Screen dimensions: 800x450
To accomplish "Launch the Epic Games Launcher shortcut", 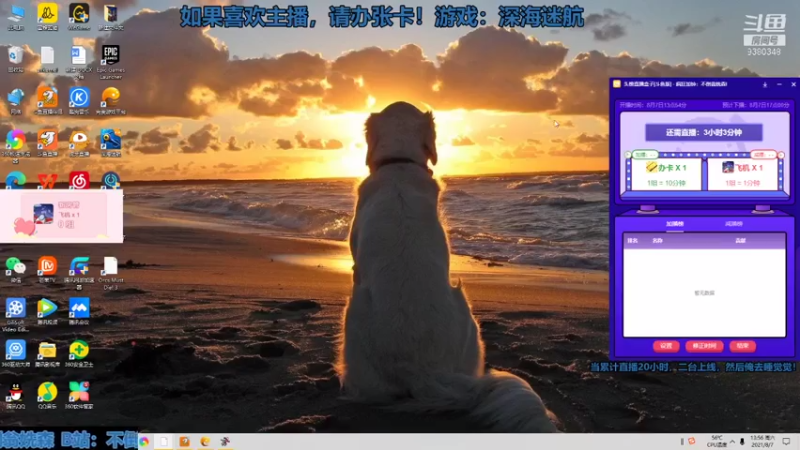I will [x=110, y=61].
